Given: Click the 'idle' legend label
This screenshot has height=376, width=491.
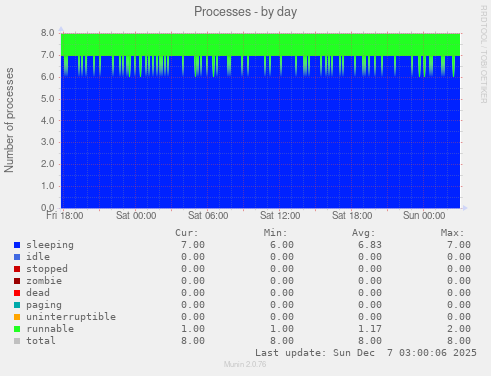Looking at the screenshot, I should click(38, 257).
